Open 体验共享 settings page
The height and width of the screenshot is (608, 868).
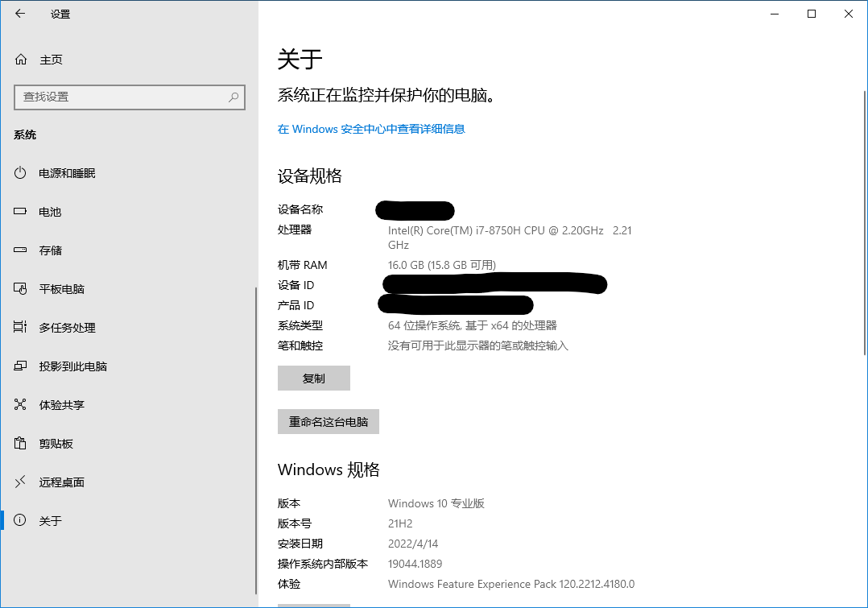[129, 405]
